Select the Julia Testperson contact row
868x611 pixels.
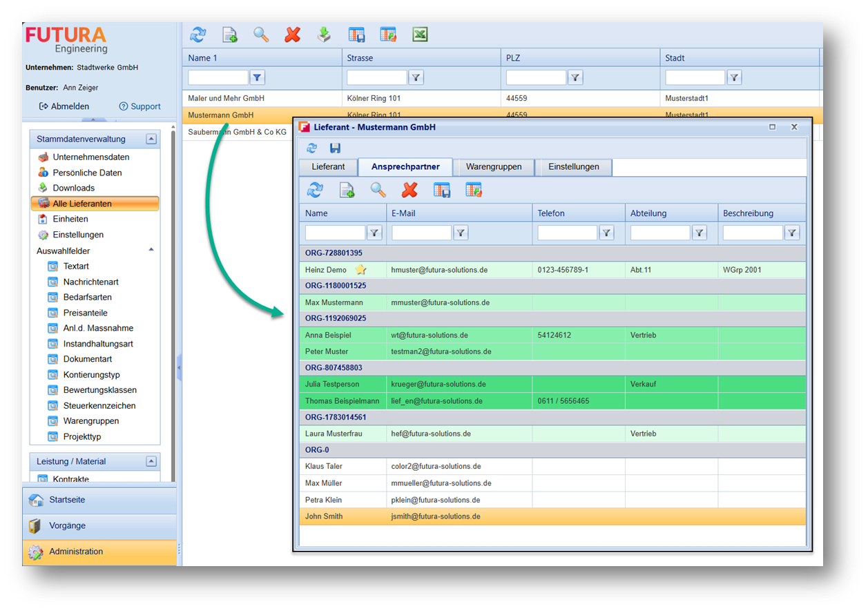coord(552,384)
